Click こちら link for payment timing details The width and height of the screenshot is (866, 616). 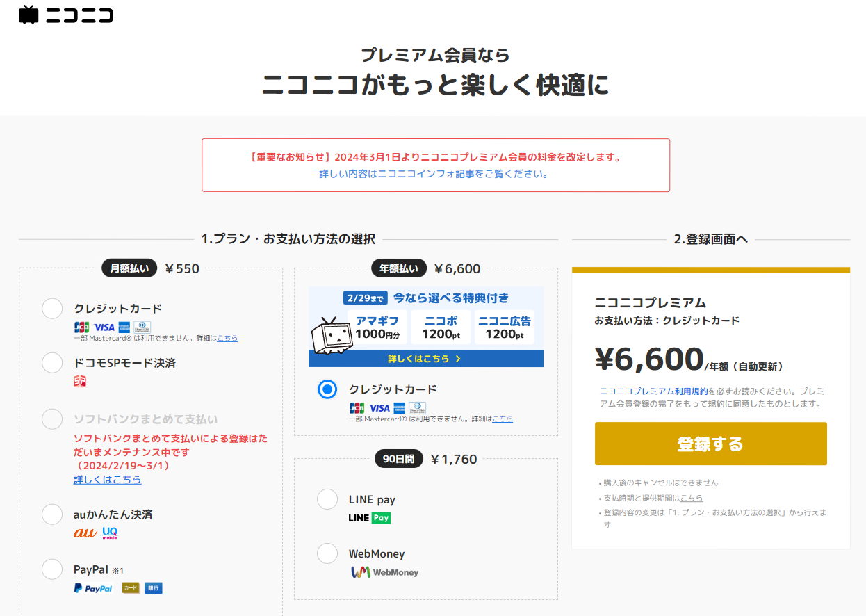pyautogui.click(x=692, y=498)
